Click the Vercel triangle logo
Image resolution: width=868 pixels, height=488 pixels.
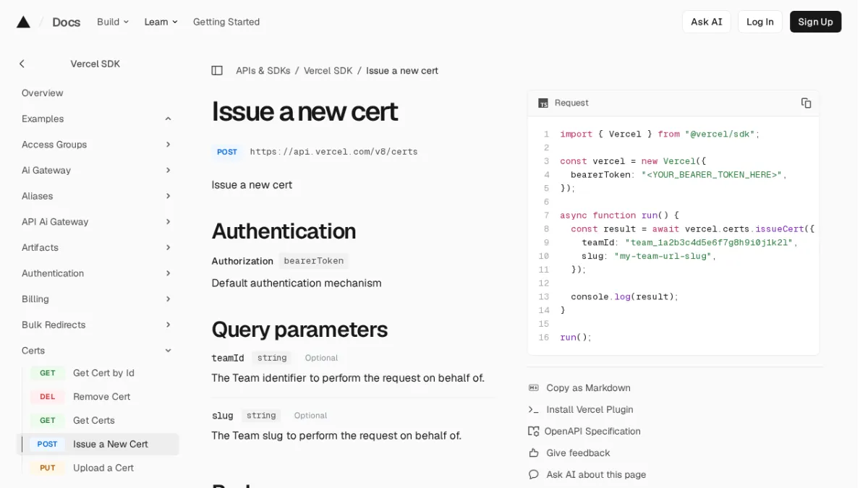(x=23, y=22)
